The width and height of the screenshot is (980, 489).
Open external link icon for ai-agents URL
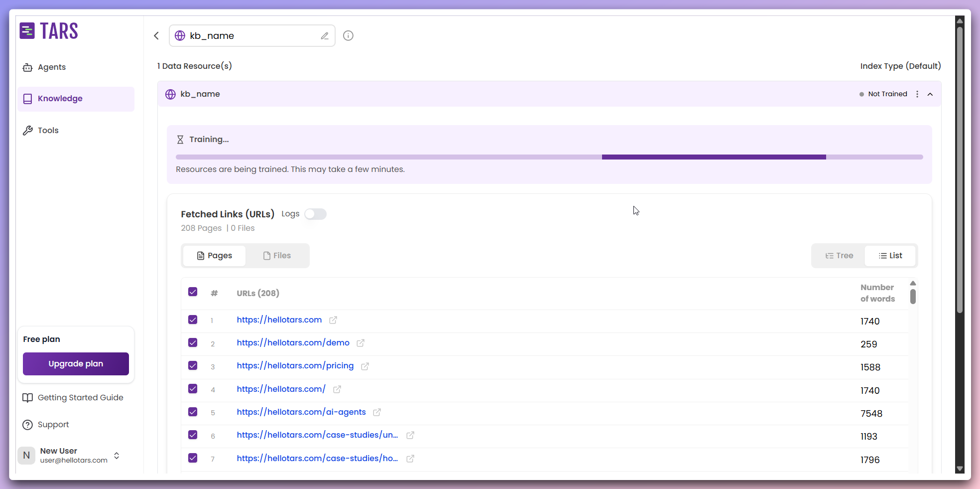coord(377,412)
